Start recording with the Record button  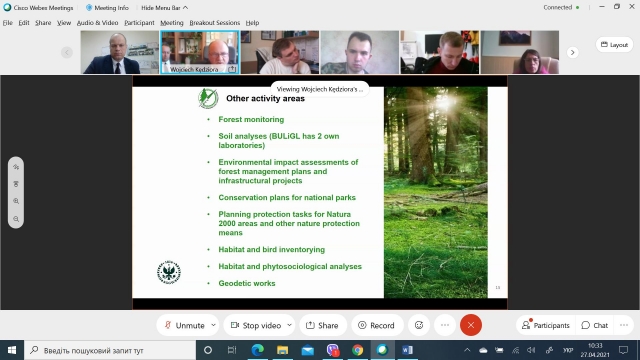tap(376, 325)
